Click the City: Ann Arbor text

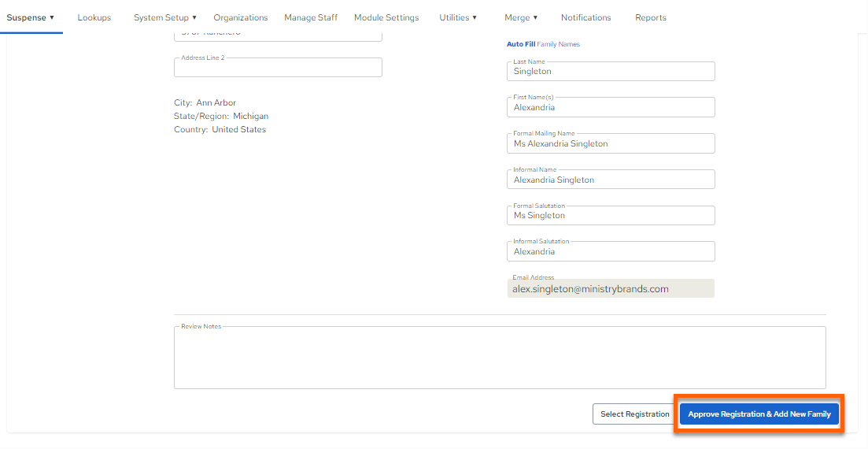(x=205, y=103)
